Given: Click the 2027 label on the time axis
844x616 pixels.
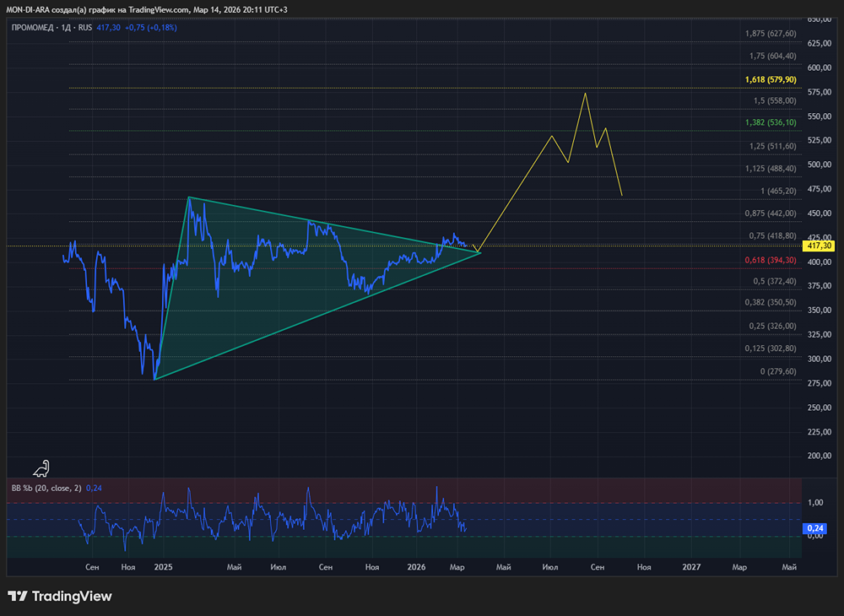Looking at the screenshot, I should (x=691, y=567).
